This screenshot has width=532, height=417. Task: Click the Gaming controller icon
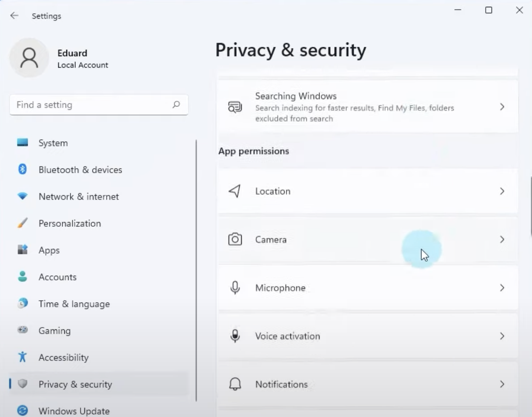pyautogui.click(x=23, y=330)
